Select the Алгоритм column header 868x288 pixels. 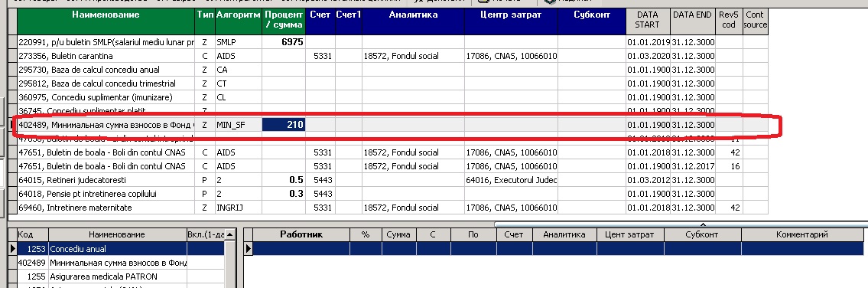click(238, 21)
